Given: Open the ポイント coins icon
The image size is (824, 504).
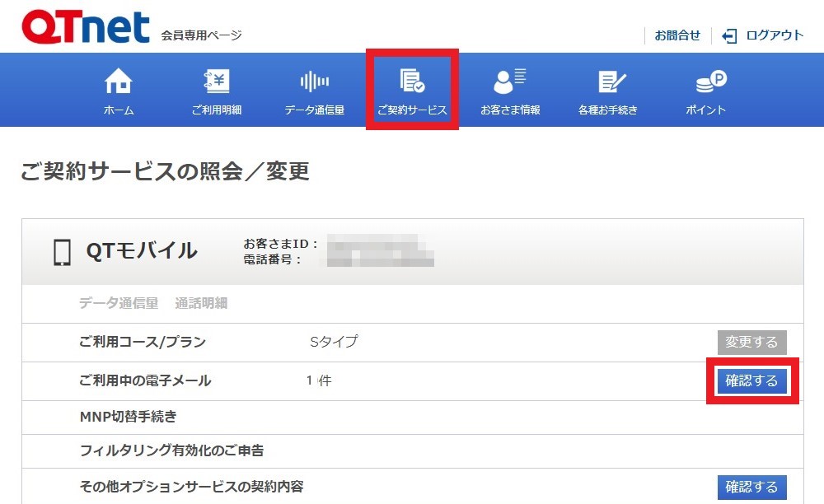Looking at the screenshot, I should click(x=710, y=82).
